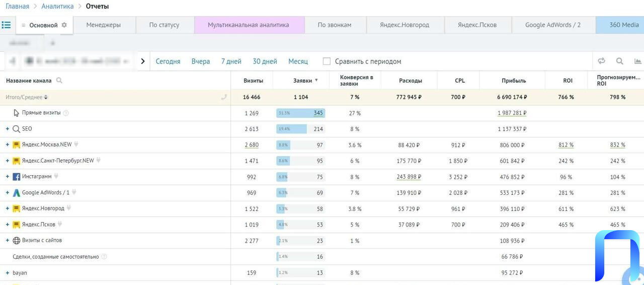Expand the Визиты с сайтов row
Screen dimensions: 644x285
8,241
